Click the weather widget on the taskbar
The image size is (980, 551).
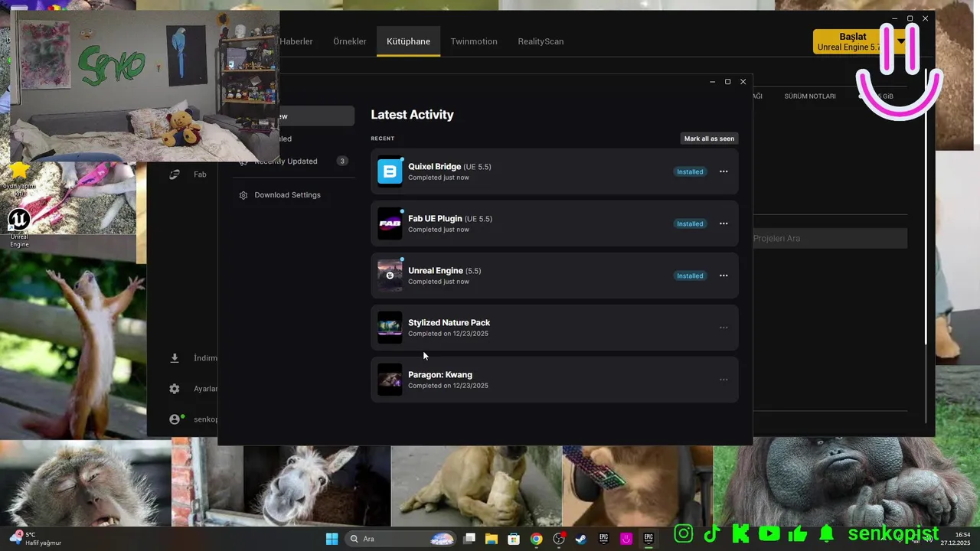[34, 539]
